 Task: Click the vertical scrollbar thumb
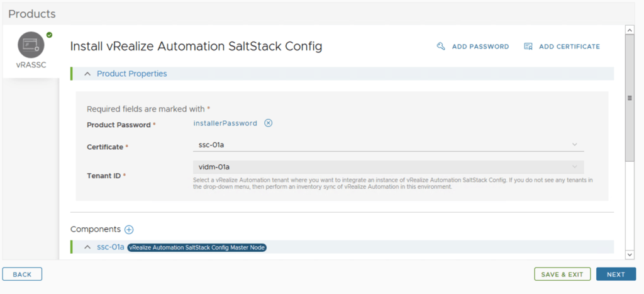(x=630, y=98)
